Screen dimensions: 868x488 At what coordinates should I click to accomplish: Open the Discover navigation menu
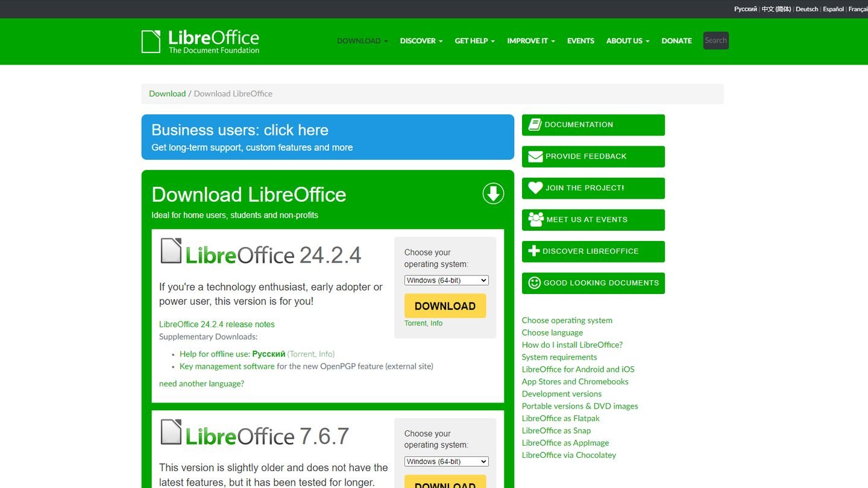(421, 41)
